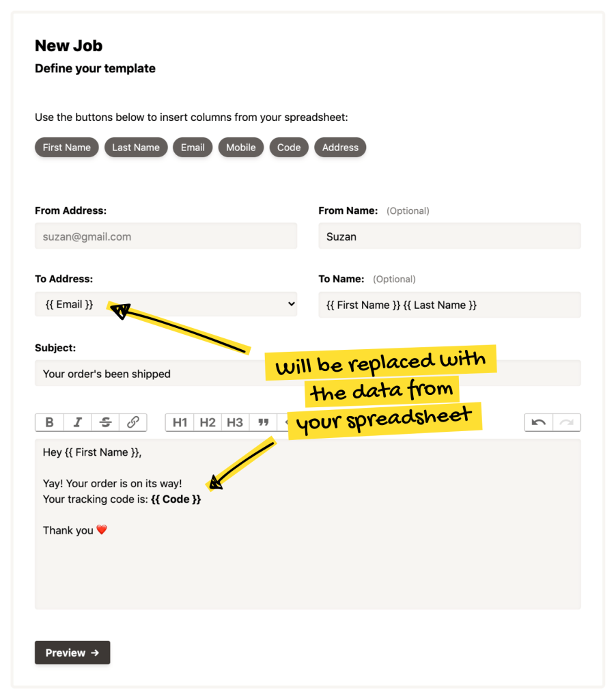Undo the last edit
Image resolution: width=616 pixels, height=699 pixels.
539,422
